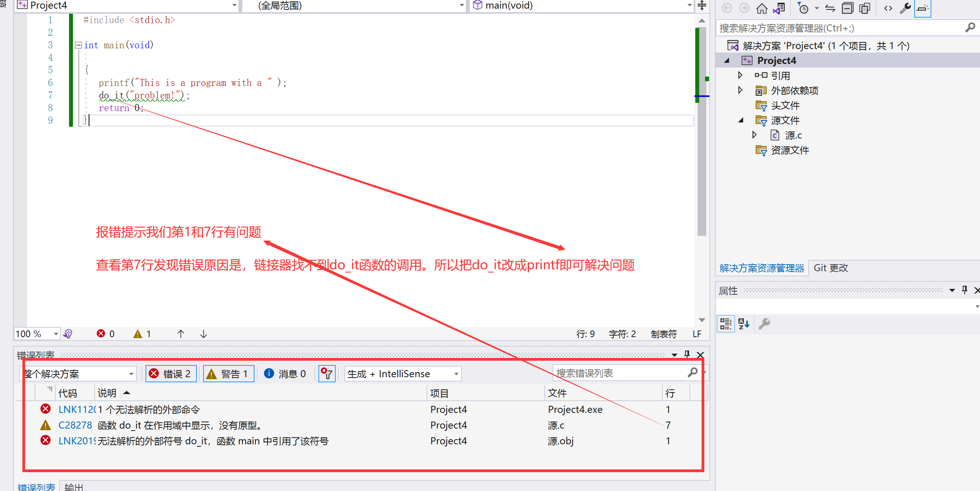The image size is (980, 491).
Task: Click the editor vertical scrollbar thumb
Action: [x=702, y=131]
